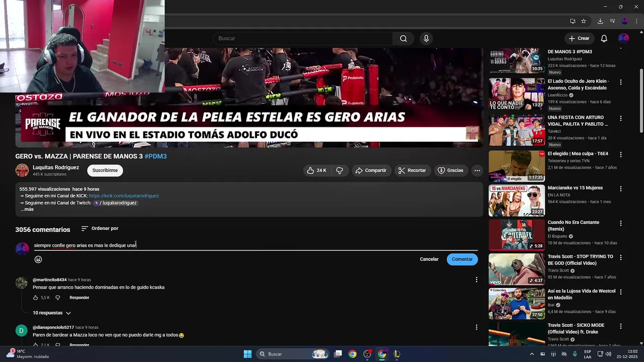Like the video with 24 K thumbs up
Image resolution: width=644 pixels, height=362 pixels.
click(316, 170)
